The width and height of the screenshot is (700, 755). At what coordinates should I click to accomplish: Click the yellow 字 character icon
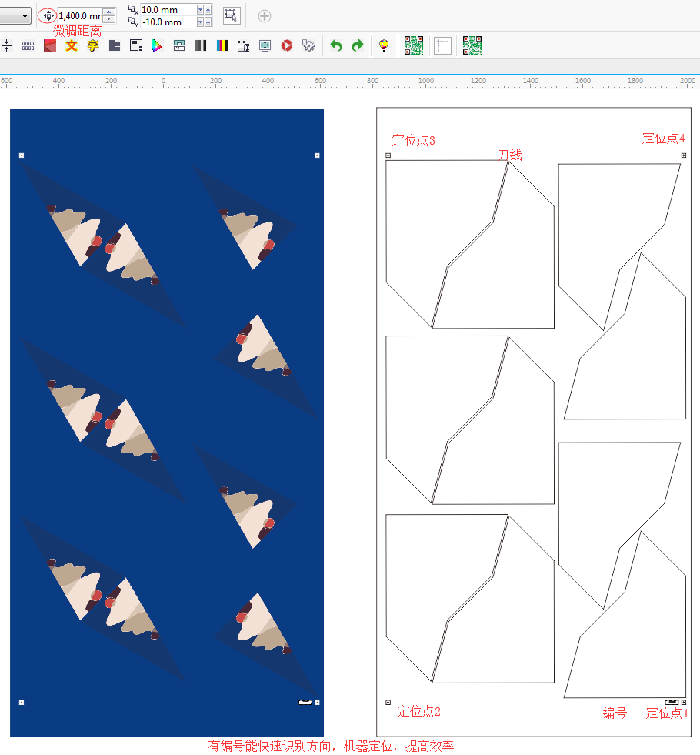tap(93, 46)
